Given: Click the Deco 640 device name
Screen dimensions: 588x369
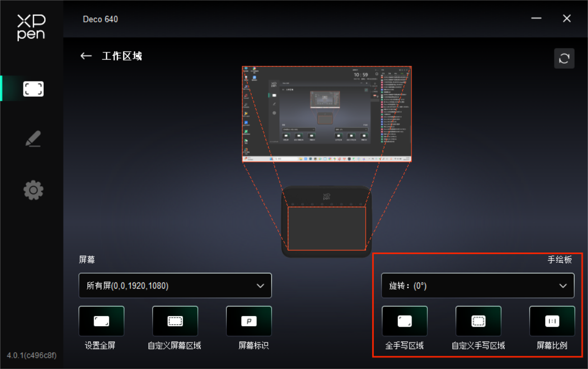Looking at the screenshot, I should click(x=100, y=19).
